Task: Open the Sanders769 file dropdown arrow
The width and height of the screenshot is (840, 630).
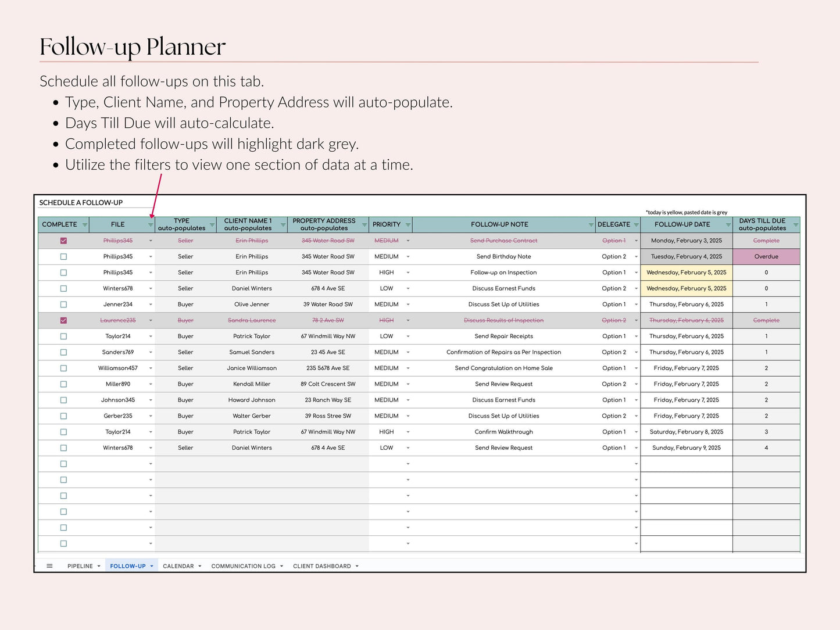Action: pos(151,352)
